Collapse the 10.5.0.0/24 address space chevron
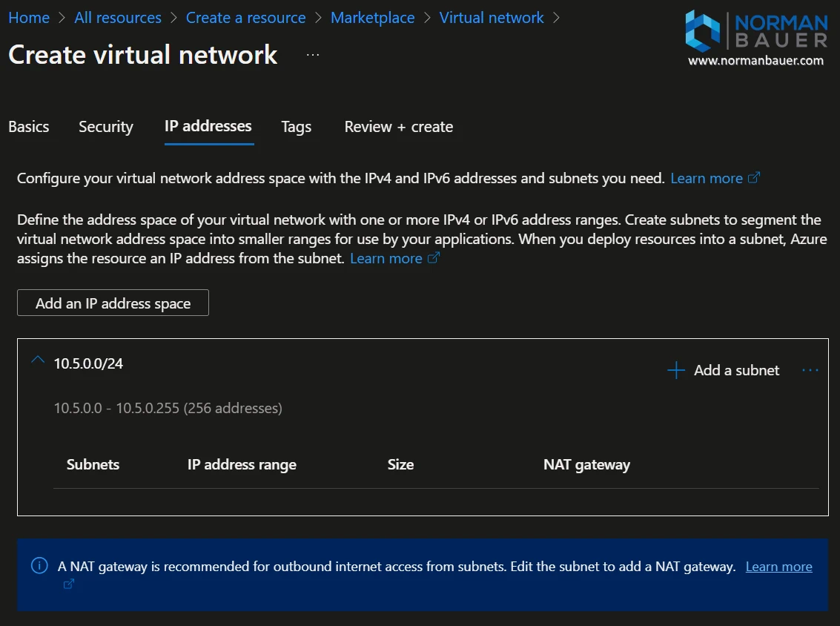The height and width of the screenshot is (626, 840). (38, 360)
